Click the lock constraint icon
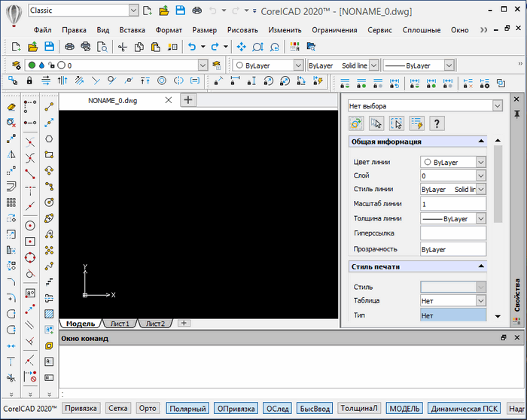This screenshot has width=527, height=420. tap(29, 81)
